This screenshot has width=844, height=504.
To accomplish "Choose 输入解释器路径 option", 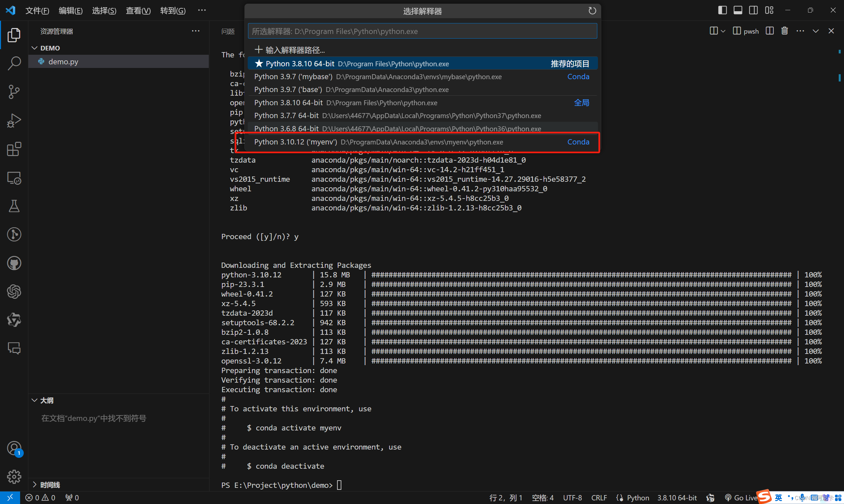I will 422,50.
